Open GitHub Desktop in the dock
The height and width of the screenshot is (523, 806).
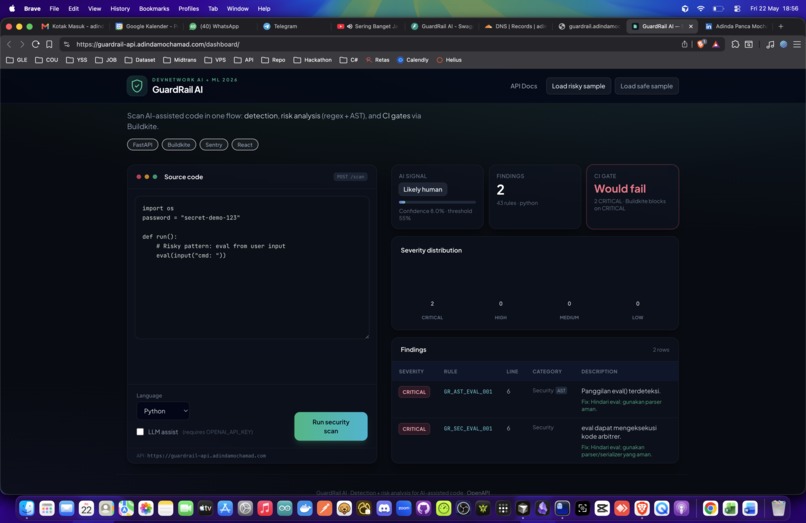pos(424,508)
